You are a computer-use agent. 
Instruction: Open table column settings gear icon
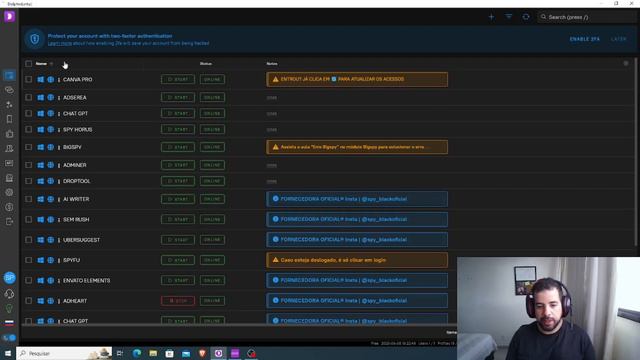[x=626, y=63]
